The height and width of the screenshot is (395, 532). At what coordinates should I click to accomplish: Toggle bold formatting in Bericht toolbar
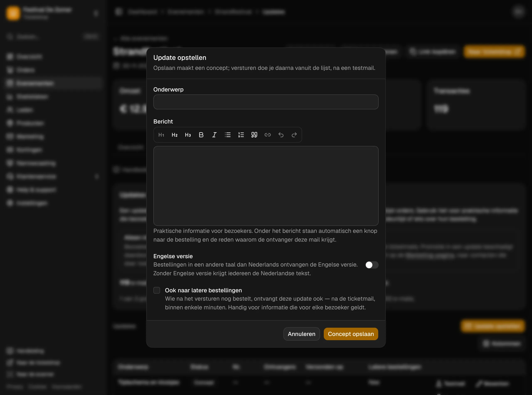(201, 135)
